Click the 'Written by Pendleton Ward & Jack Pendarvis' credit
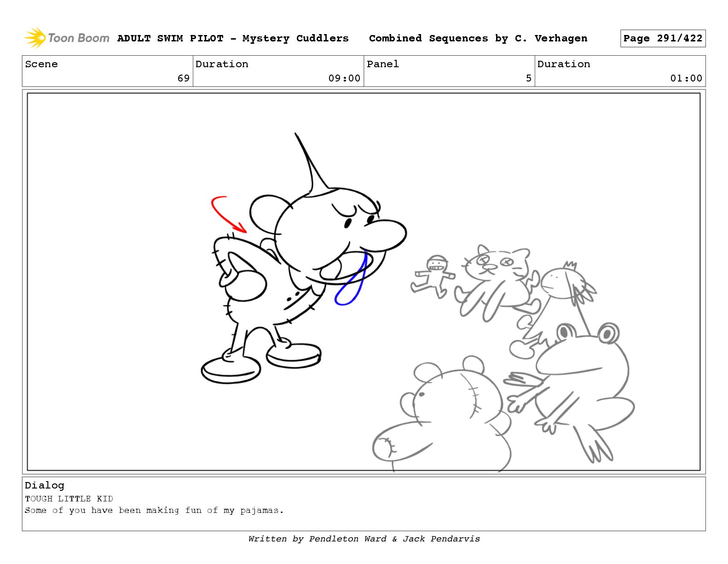 (x=364, y=539)
